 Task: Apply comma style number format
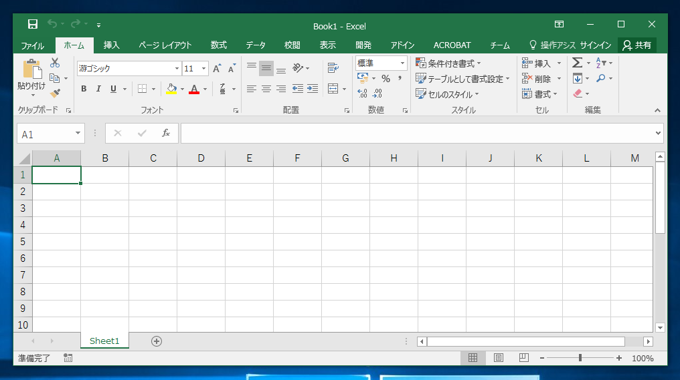click(x=400, y=79)
